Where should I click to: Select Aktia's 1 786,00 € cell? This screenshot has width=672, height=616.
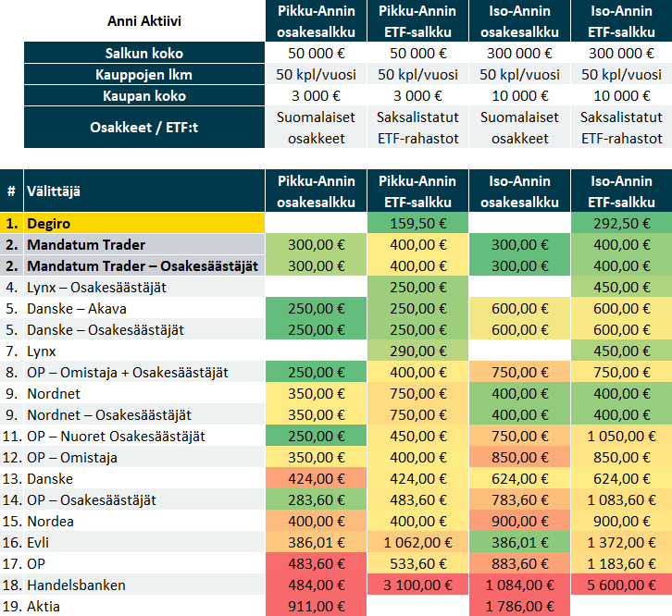pyautogui.click(x=519, y=606)
